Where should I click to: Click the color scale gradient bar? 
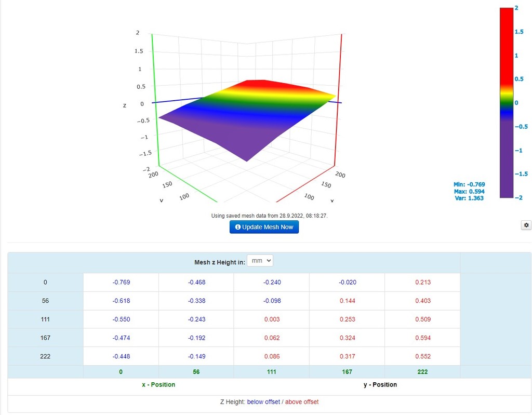(x=507, y=102)
